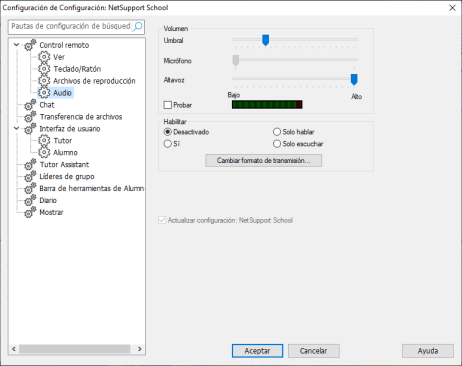
Task: Click the Aceptar button
Action: point(257,351)
